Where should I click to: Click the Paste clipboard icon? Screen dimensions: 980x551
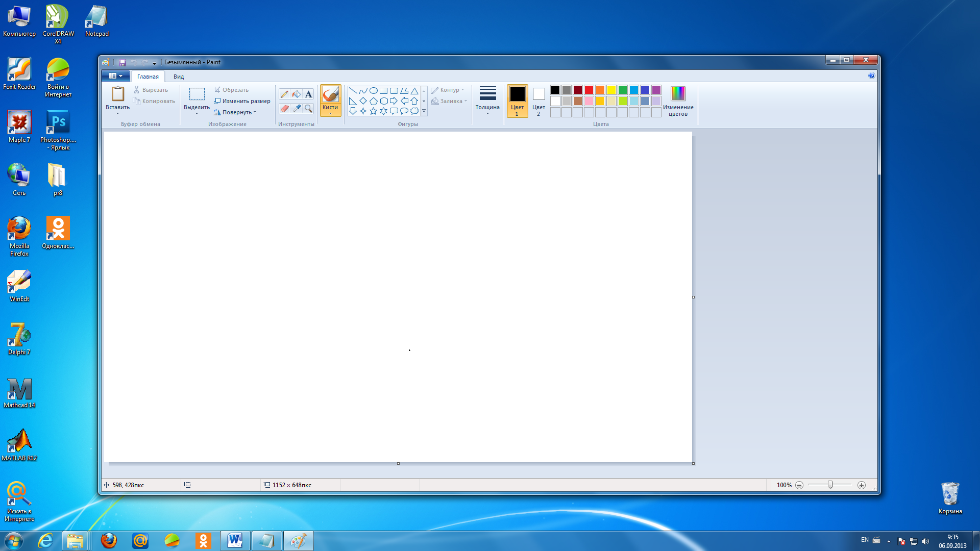pos(118,94)
